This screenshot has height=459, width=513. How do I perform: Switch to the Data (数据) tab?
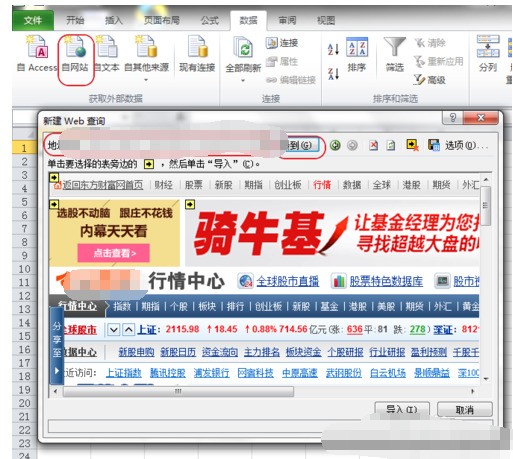(248, 20)
